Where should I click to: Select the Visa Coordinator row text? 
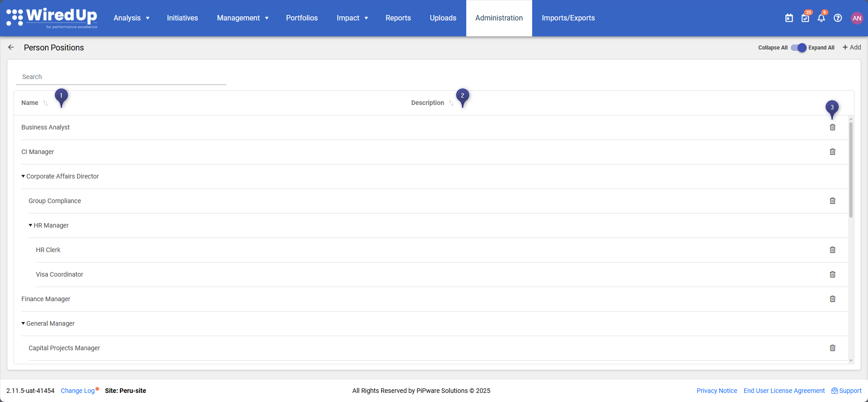[x=60, y=274]
